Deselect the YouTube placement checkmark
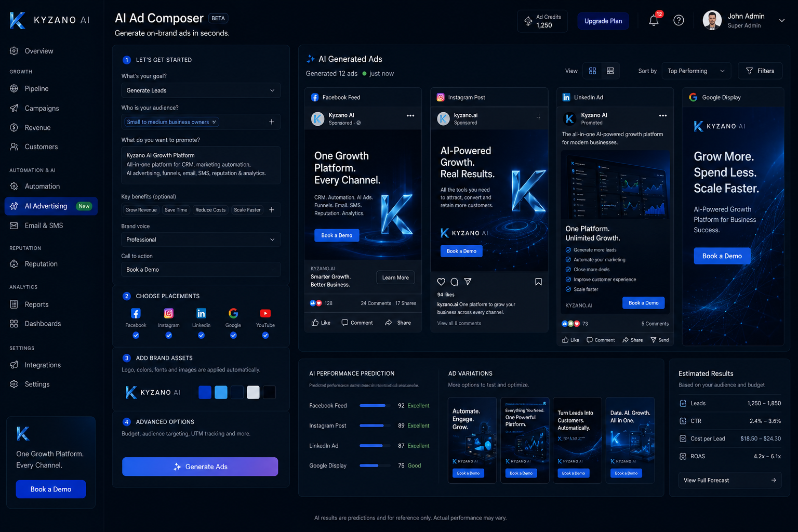The width and height of the screenshot is (798, 532). coord(265,336)
